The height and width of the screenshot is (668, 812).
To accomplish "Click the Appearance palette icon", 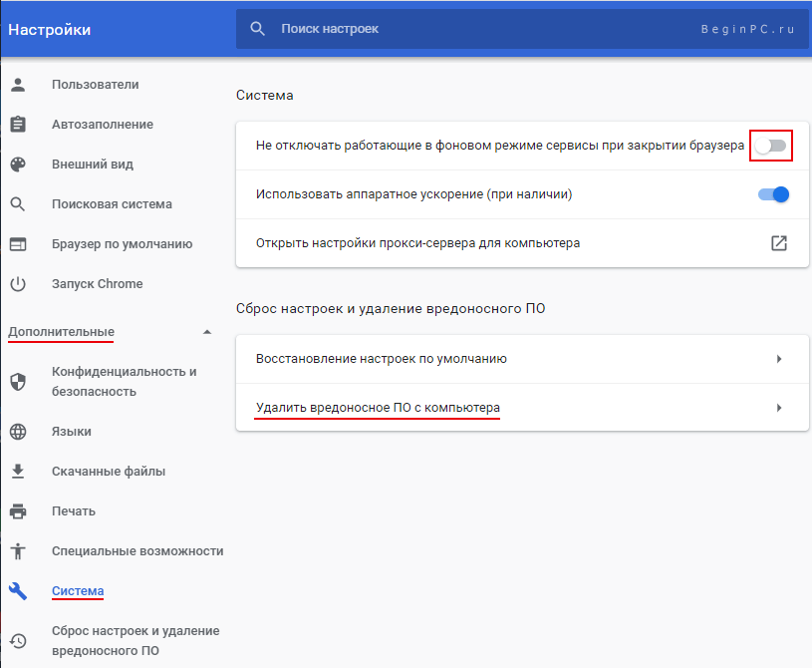I will 18,165.
